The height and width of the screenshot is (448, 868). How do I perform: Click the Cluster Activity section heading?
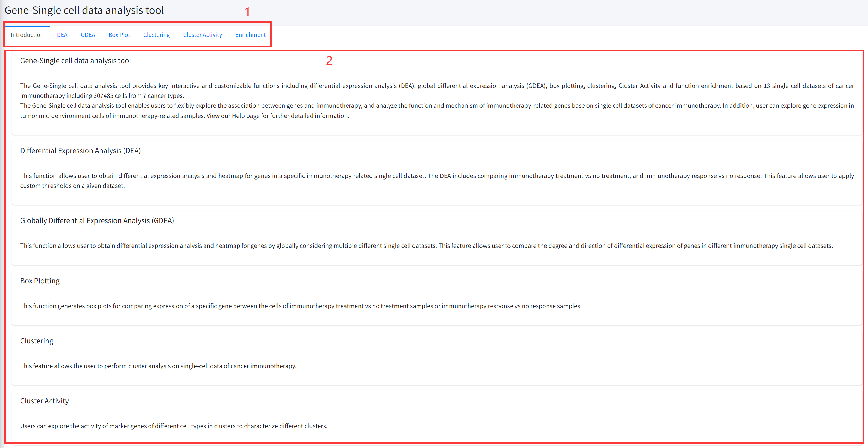(45, 401)
